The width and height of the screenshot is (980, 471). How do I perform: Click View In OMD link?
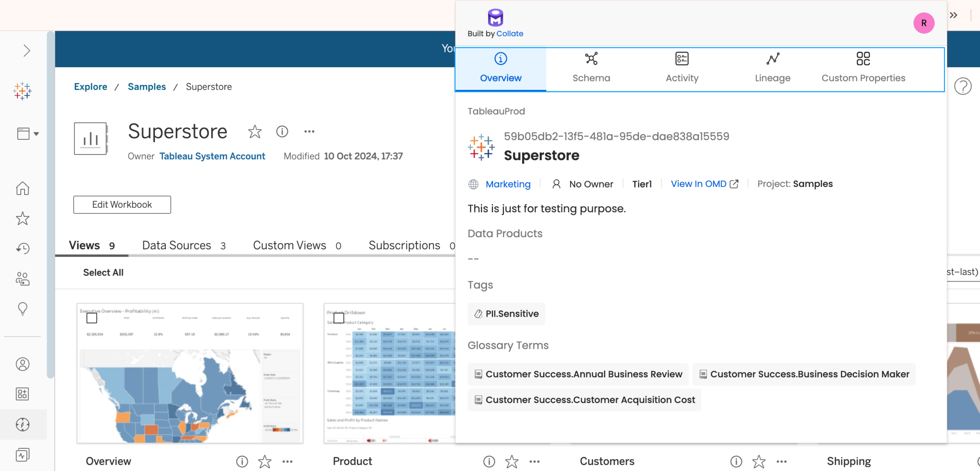pos(704,184)
